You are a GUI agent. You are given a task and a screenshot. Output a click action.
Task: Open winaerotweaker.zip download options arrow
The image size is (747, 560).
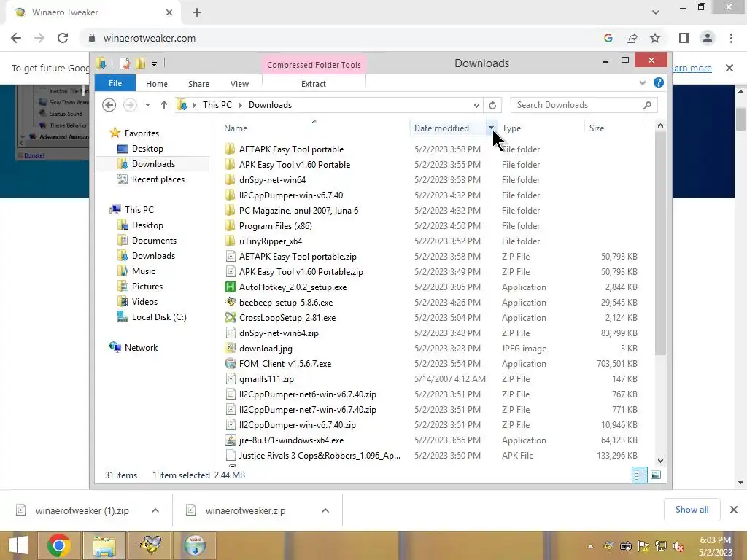click(325, 510)
